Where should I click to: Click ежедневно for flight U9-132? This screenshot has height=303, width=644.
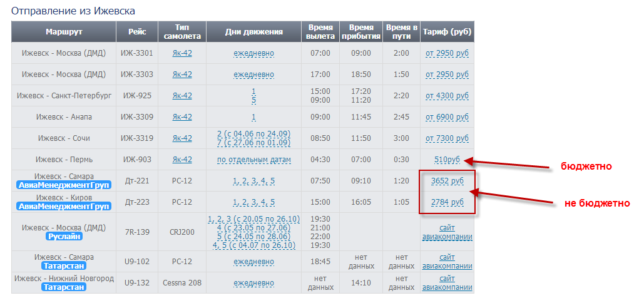[x=254, y=283]
